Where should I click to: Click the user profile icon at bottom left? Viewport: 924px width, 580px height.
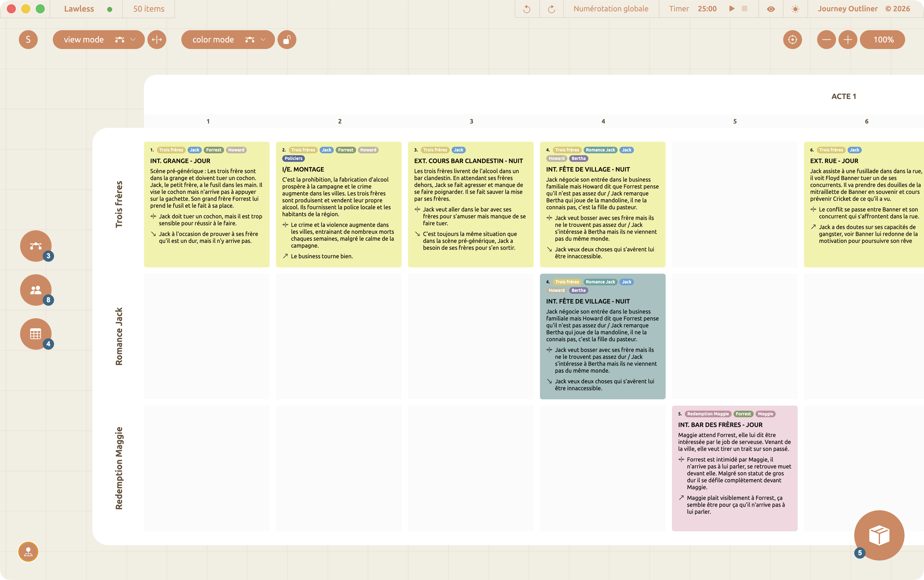click(x=28, y=552)
